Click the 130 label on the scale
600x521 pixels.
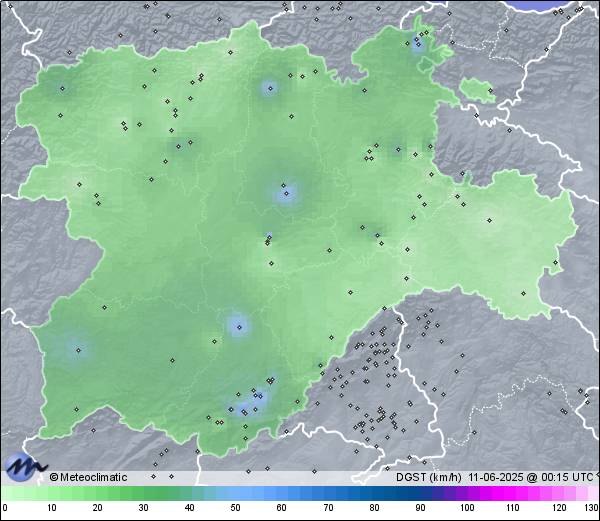pos(592,508)
